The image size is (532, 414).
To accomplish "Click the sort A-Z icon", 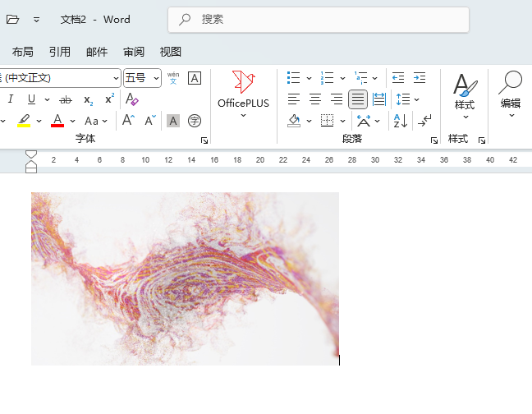I will pyautogui.click(x=401, y=121).
